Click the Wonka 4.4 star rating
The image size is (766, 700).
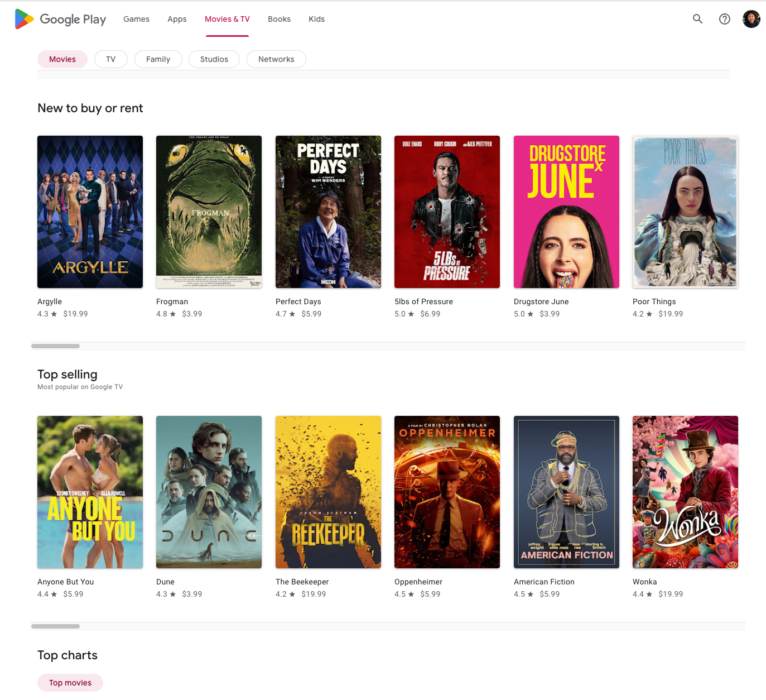(x=642, y=594)
